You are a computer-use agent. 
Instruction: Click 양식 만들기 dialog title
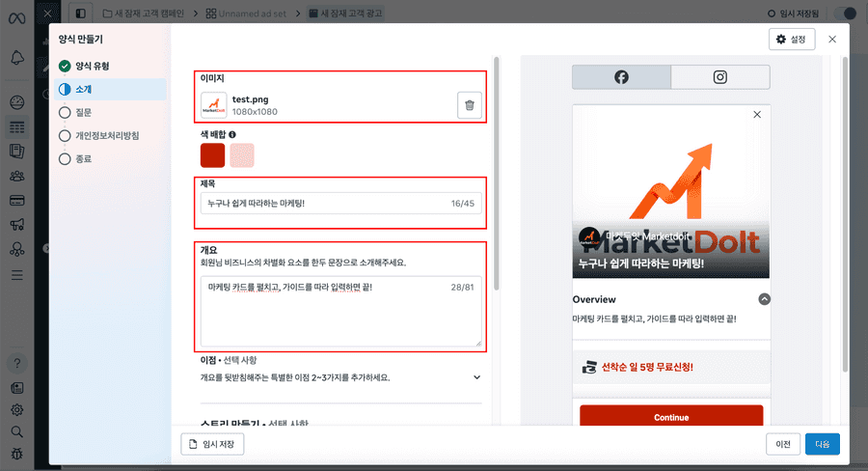pyautogui.click(x=81, y=40)
